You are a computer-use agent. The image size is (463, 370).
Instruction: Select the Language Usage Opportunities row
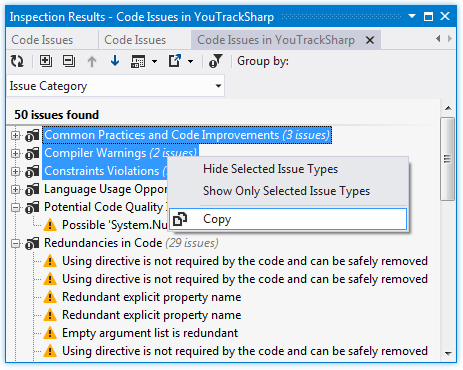click(x=105, y=189)
